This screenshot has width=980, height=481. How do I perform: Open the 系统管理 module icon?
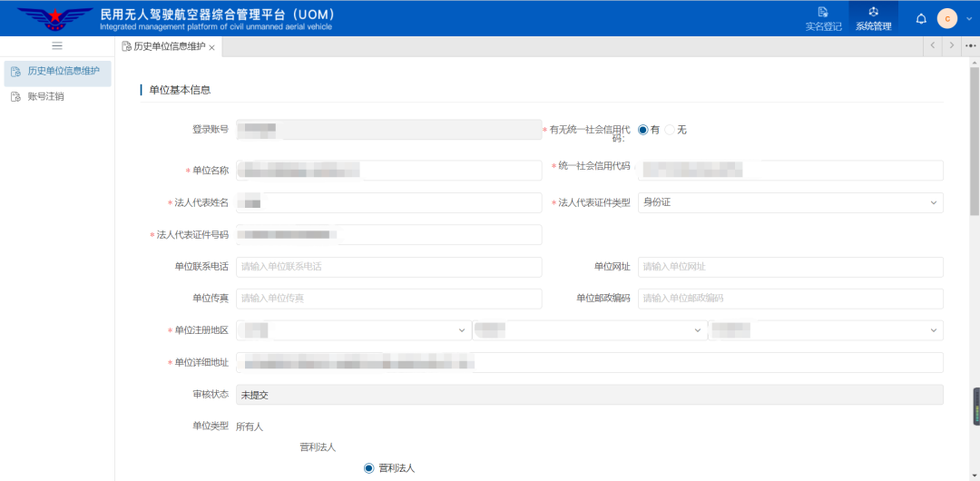pyautogui.click(x=873, y=13)
